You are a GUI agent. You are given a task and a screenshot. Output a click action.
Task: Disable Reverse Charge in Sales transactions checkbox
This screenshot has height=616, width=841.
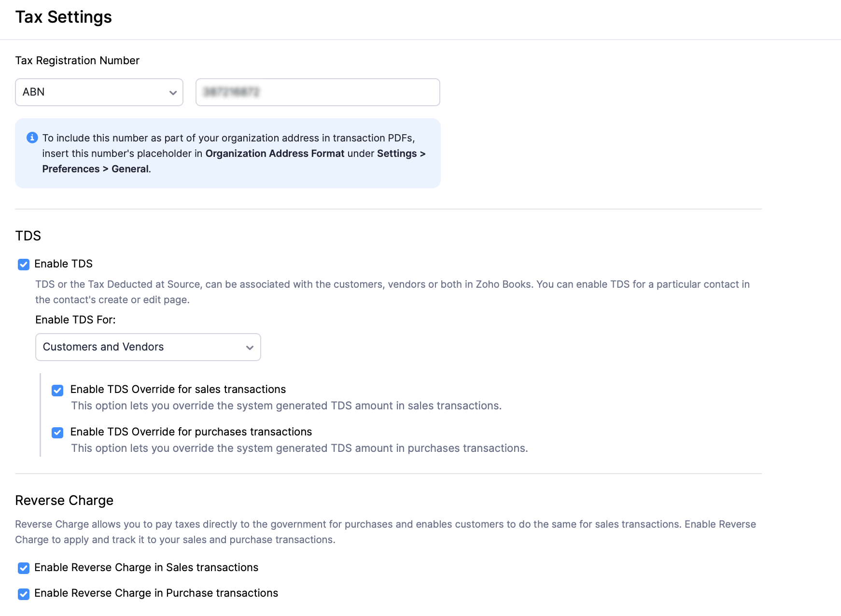tap(24, 568)
